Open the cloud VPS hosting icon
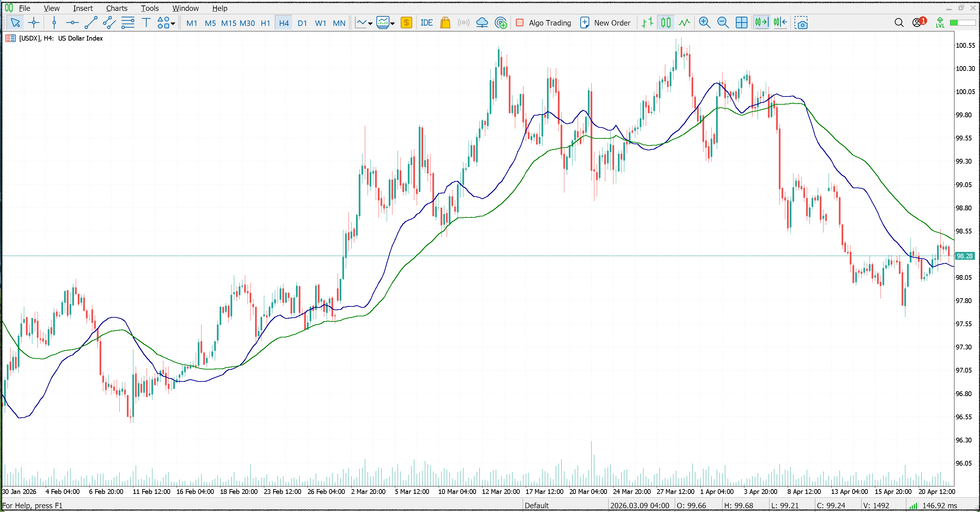Viewport: 980px width, 512px height. click(482, 23)
